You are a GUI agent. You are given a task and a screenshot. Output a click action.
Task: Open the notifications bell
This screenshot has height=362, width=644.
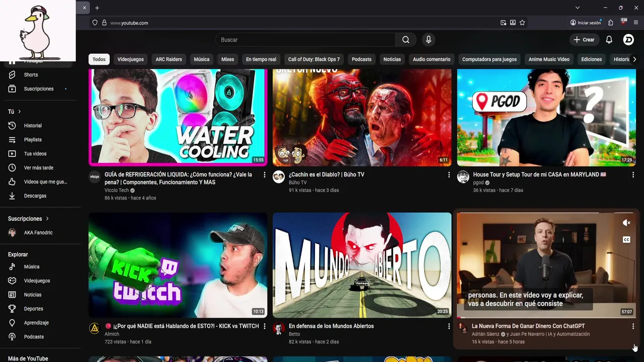609,40
